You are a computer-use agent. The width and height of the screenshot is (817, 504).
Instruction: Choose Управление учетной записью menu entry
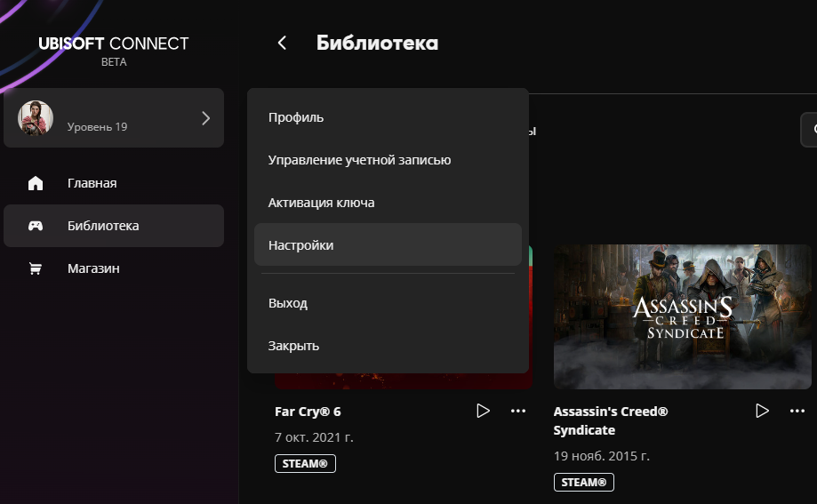(x=359, y=160)
